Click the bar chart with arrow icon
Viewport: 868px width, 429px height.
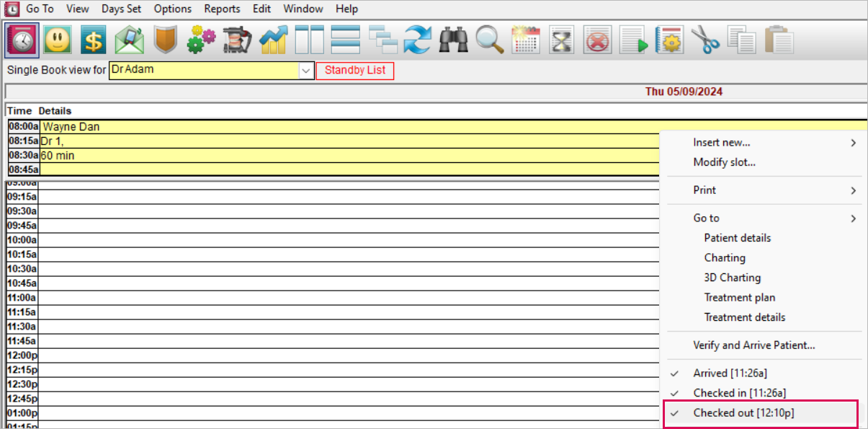(274, 40)
